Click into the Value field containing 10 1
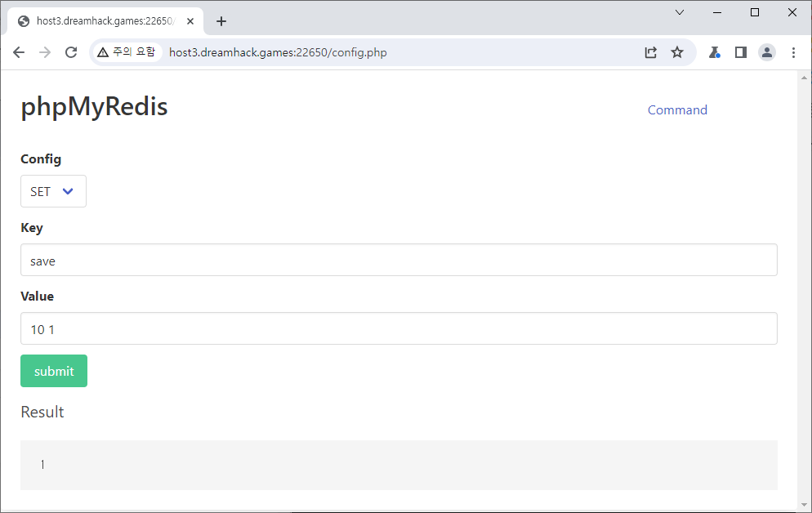The width and height of the screenshot is (812, 513). (399, 328)
